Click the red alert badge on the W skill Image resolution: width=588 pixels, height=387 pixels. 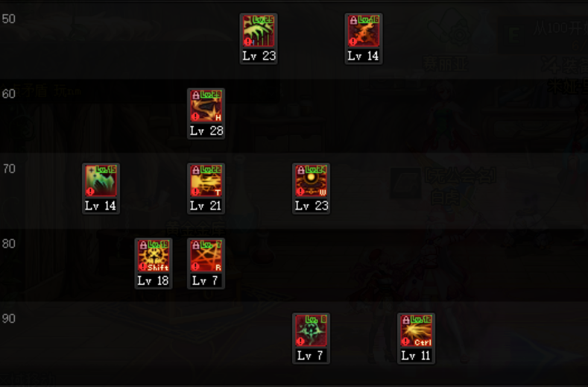coord(300,192)
